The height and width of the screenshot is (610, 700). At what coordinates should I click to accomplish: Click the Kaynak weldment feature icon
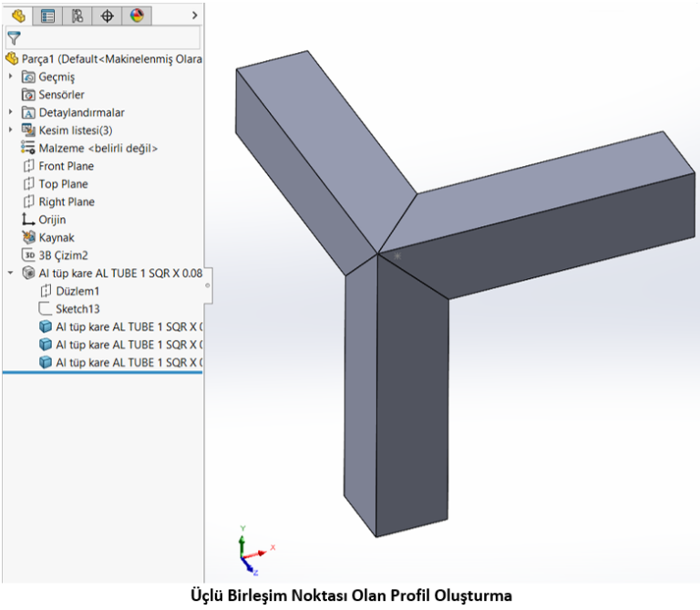(28, 237)
